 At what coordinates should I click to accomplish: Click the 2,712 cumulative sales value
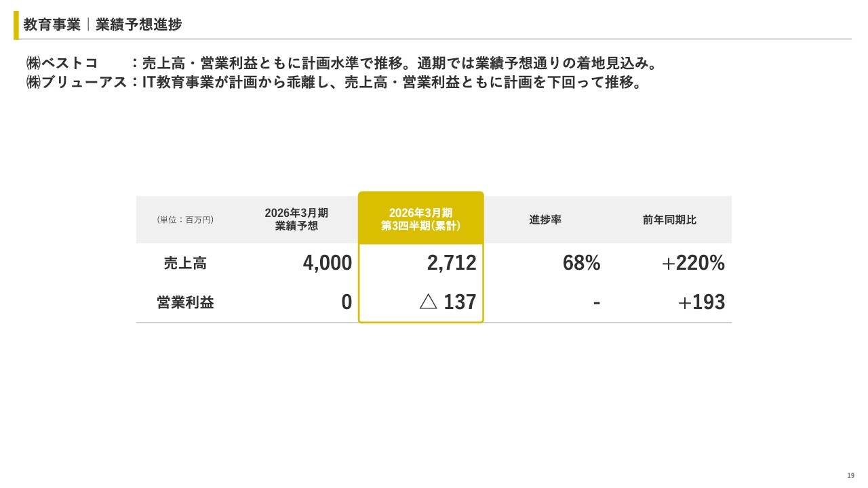coord(452,263)
